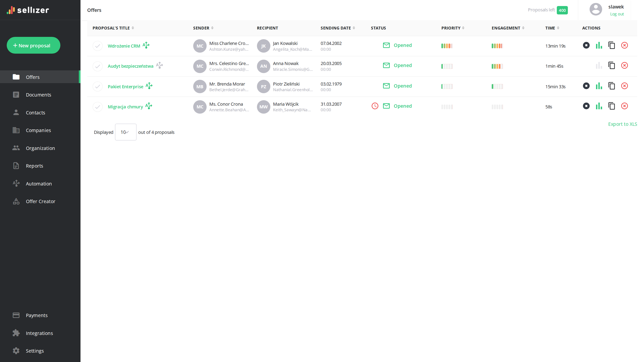Viewport: 644px width, 362px height.
Task: Click automation icon beside Audyt bezpieczeństwa
Action: 159,65
